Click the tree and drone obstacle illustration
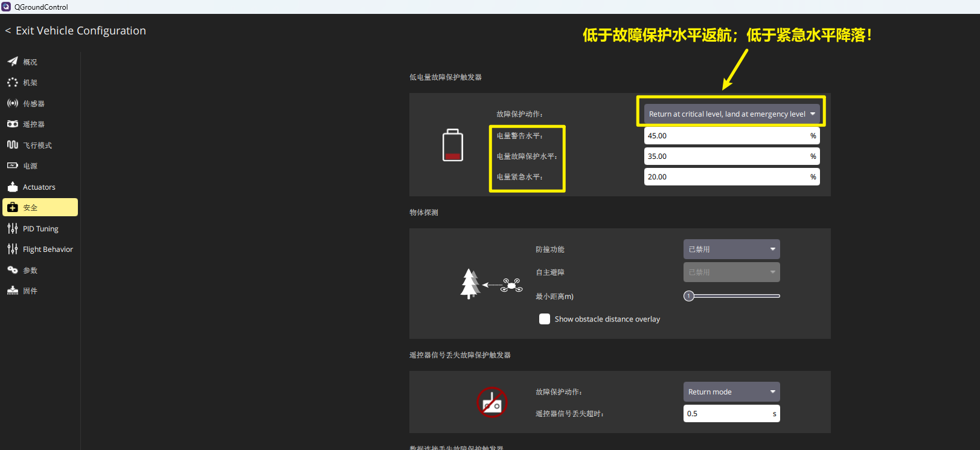This screenshot has width=980, height=450. pyautogui.click(x=492, y=284)
